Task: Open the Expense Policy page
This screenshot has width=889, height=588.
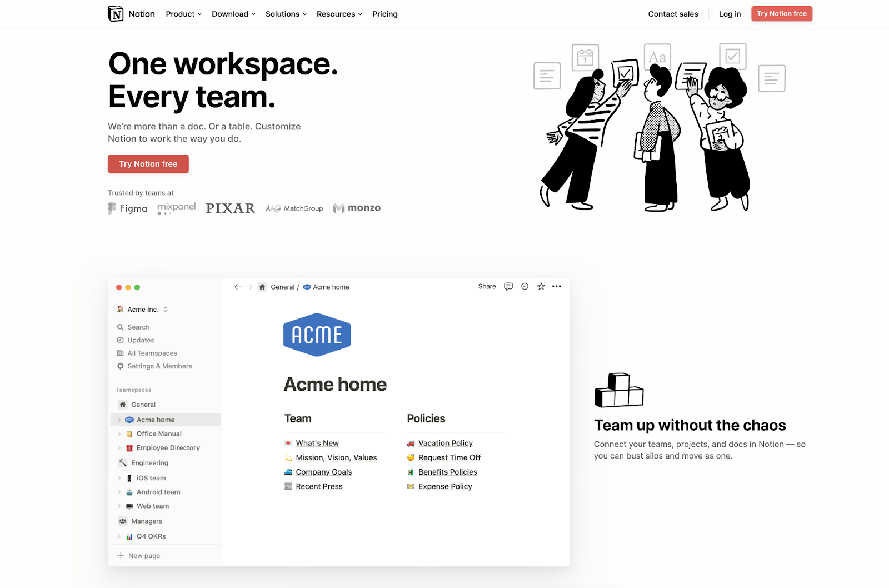Action: tap(445, 486)
